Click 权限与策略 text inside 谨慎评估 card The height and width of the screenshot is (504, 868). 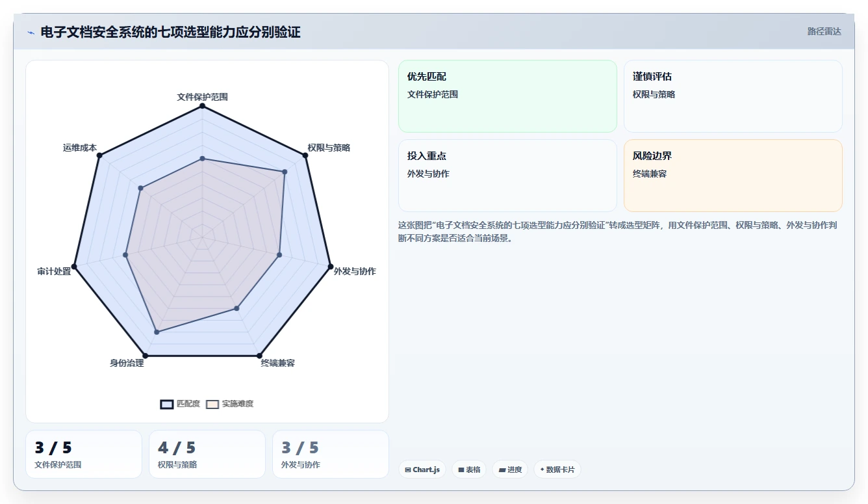pyautogui.click(x=654, y=94)
